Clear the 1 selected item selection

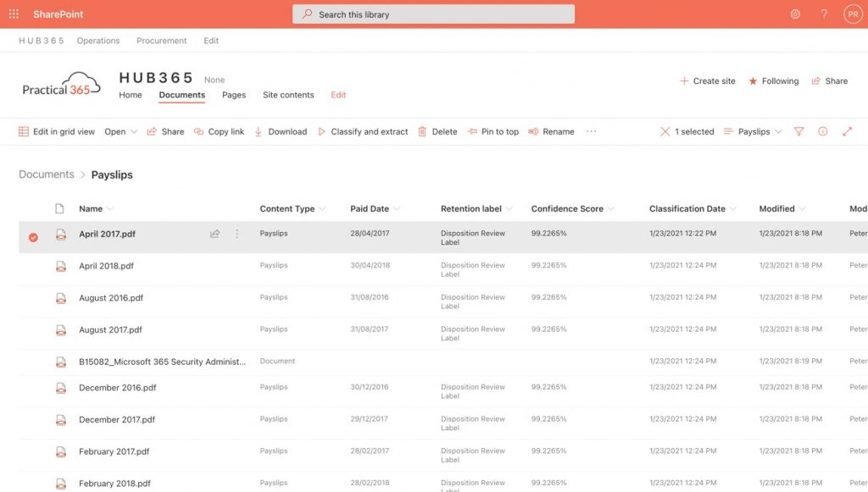pyautogui.click(x=665, y=131)
